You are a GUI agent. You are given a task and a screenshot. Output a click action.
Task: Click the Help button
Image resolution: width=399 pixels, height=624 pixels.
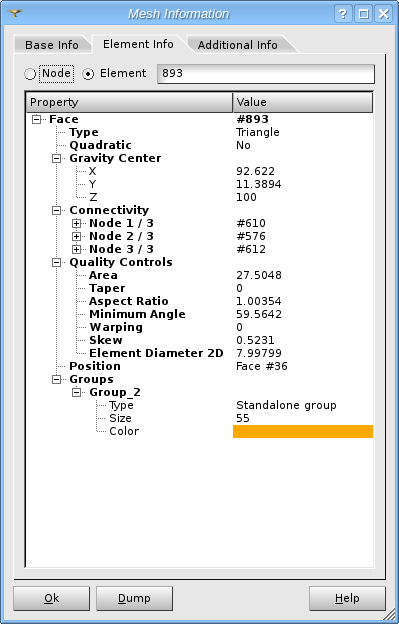(x=347, y=598)
